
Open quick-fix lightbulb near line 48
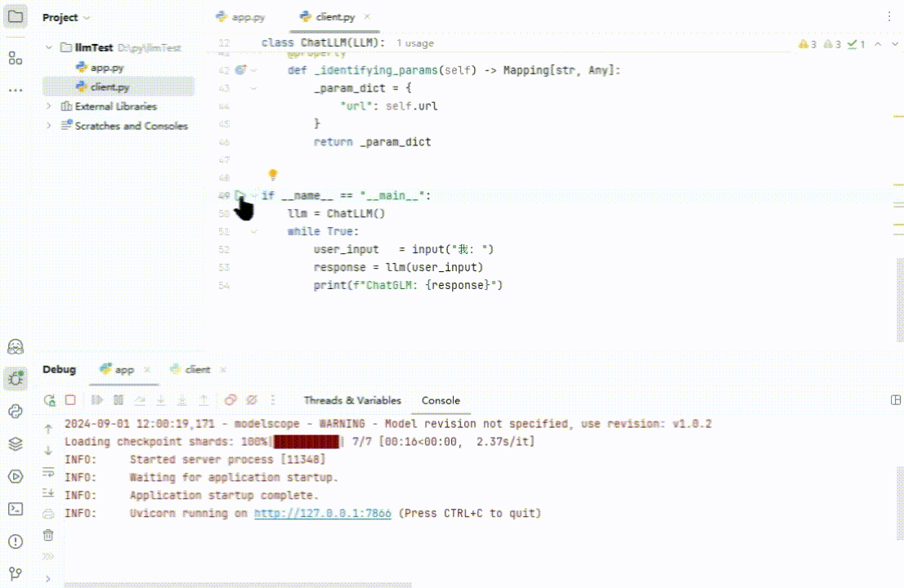click(x=273, y=174)
